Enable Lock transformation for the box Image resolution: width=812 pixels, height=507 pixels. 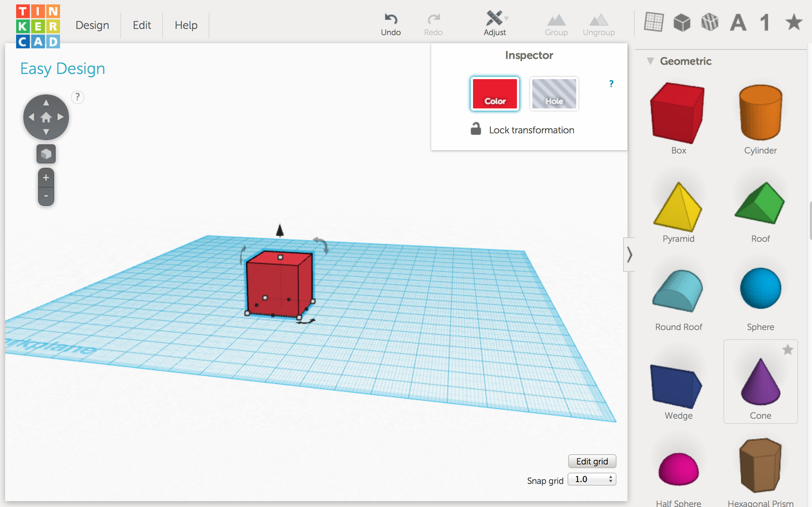[x=476, y=129]
